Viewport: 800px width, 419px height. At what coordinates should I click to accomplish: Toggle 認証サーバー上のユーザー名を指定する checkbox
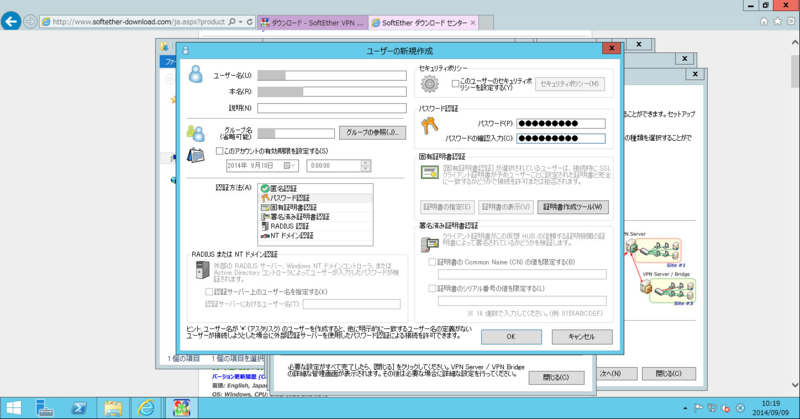tap(209, 292)
